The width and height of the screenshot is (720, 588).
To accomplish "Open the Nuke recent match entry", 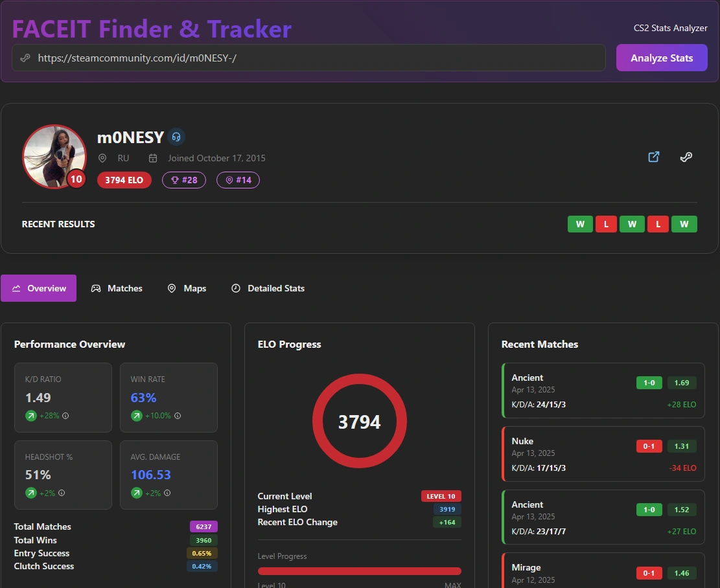I will point(603,453).
